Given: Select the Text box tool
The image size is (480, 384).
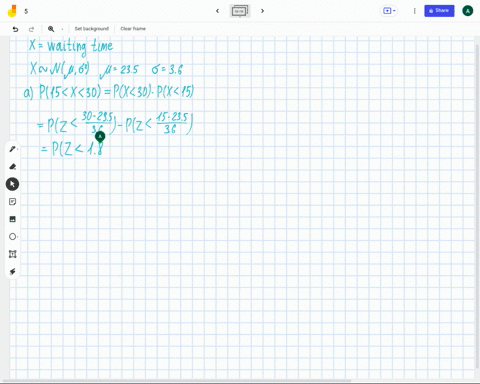Looking at the screenshot, I should 13,254.
